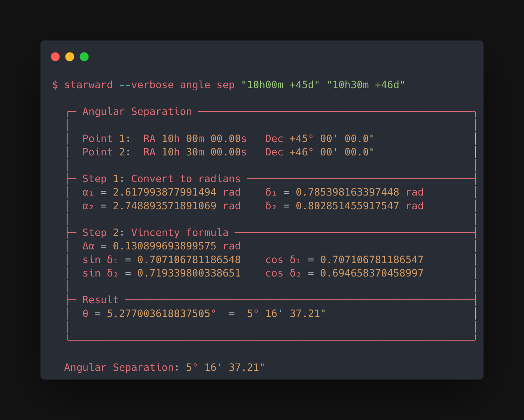Collapse the Step 1: Convert to radians section
The image size is (524, 420).
pos(161,179)
